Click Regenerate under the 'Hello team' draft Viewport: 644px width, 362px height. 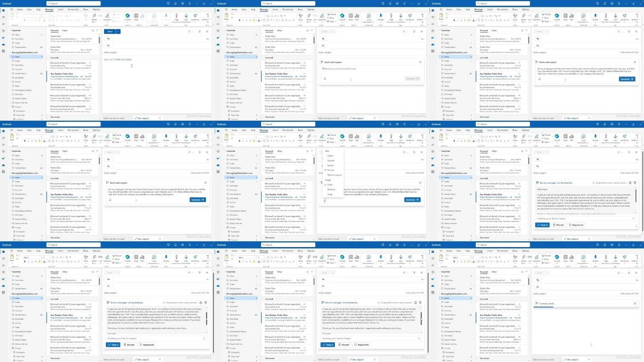tap(576, 225)
